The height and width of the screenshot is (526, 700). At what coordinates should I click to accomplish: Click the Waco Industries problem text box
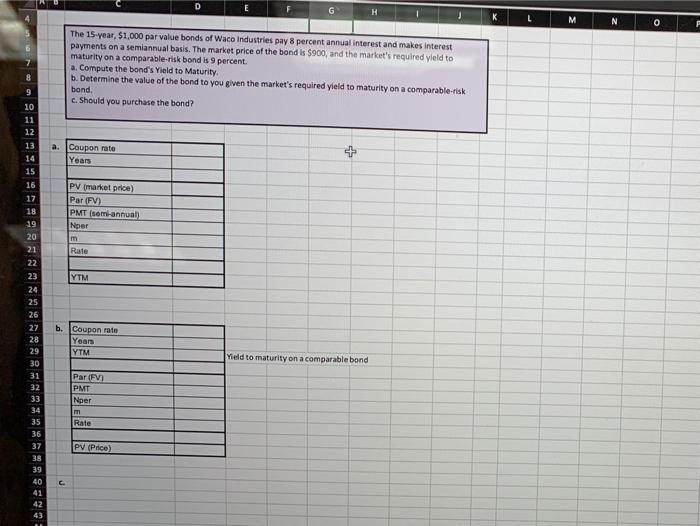tap(277, 79)
